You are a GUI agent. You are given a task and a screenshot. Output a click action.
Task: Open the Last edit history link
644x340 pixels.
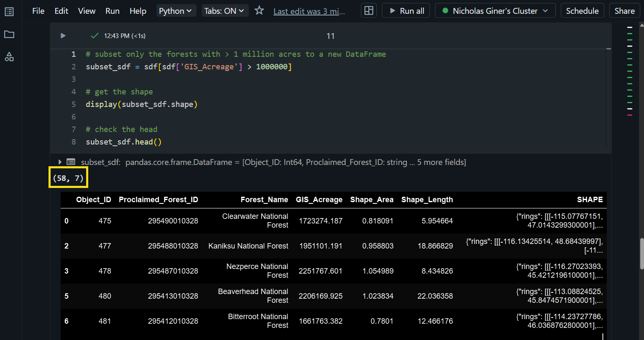309,11
